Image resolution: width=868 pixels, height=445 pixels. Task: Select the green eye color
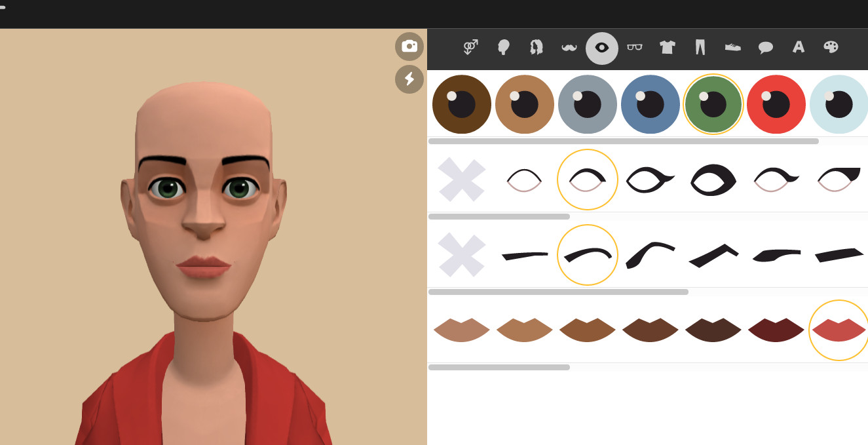pos(713,104)
